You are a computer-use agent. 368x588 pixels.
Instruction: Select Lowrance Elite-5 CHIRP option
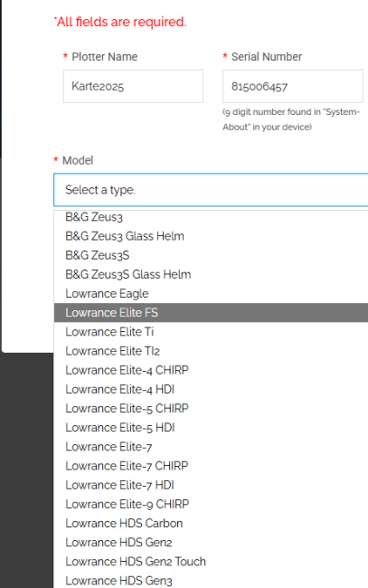coord(211,408)
